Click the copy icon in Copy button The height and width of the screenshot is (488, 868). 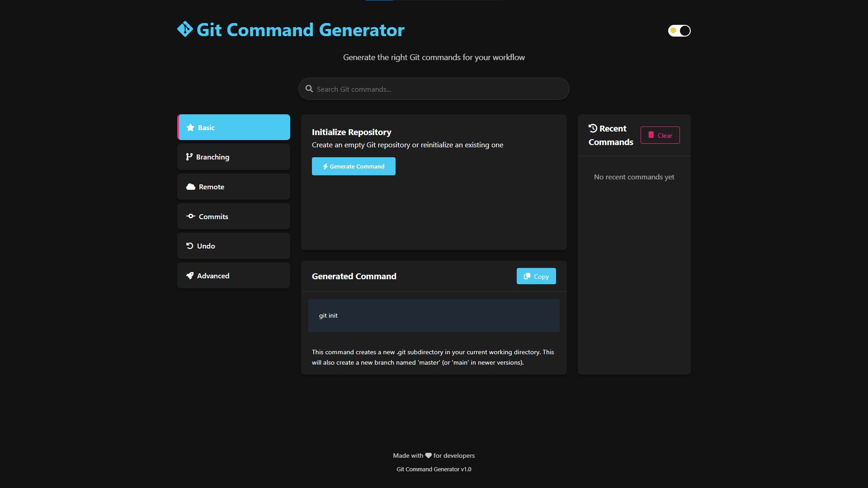[527, 276]
